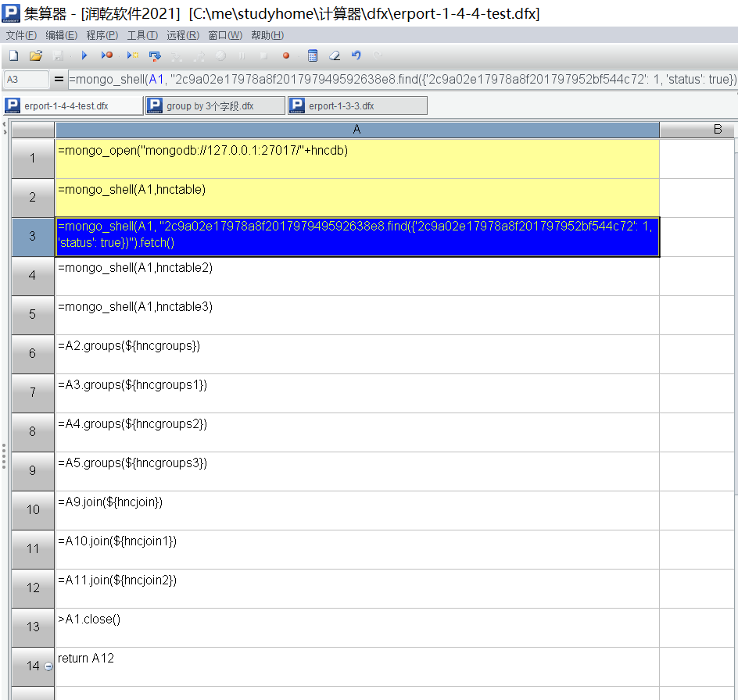The image size is (738, 700).
Task: Select the cell containing mongo_open
Action: tap(357, 159)
